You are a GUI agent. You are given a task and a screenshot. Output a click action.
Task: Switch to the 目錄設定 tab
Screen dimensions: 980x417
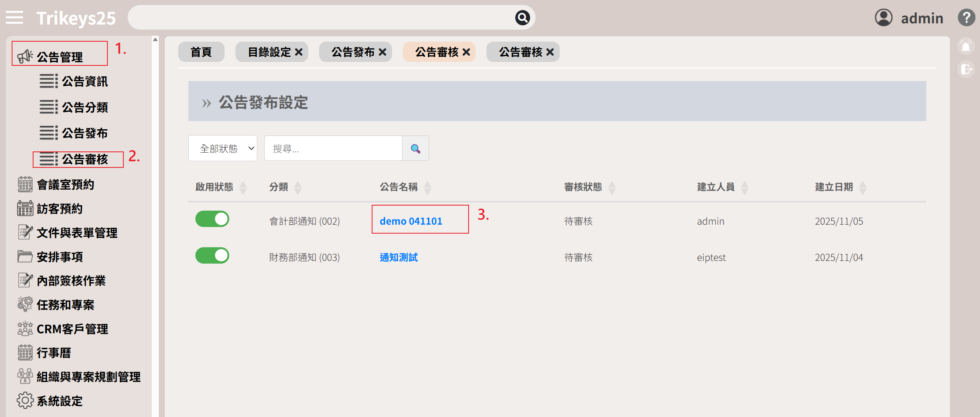coord(269,52)
